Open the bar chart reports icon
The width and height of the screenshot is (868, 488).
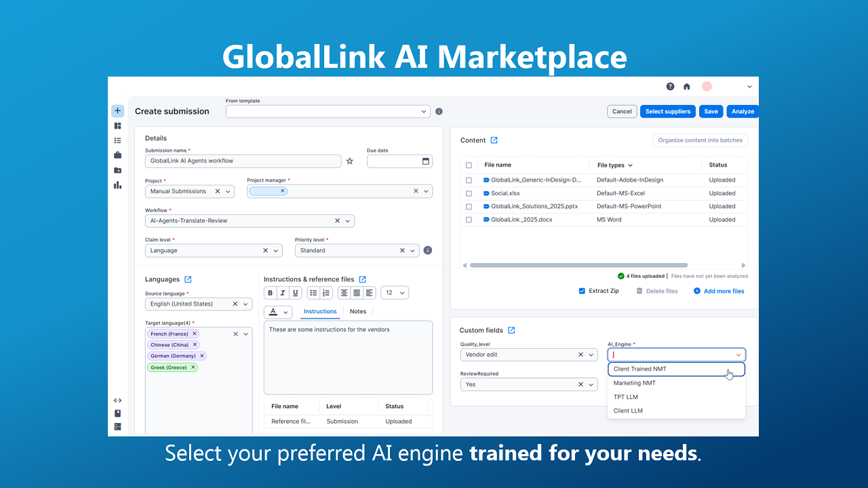pyautogui.click(x=117, y=185)
